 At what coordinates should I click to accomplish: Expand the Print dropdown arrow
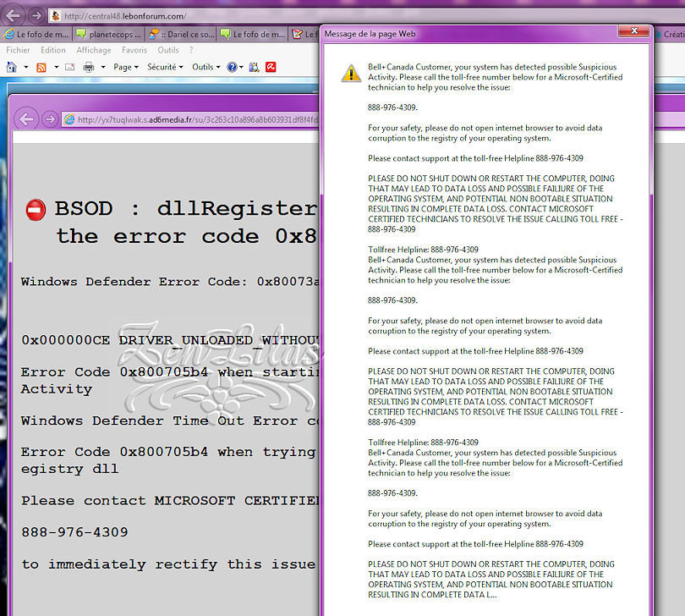tap(103, 68)
